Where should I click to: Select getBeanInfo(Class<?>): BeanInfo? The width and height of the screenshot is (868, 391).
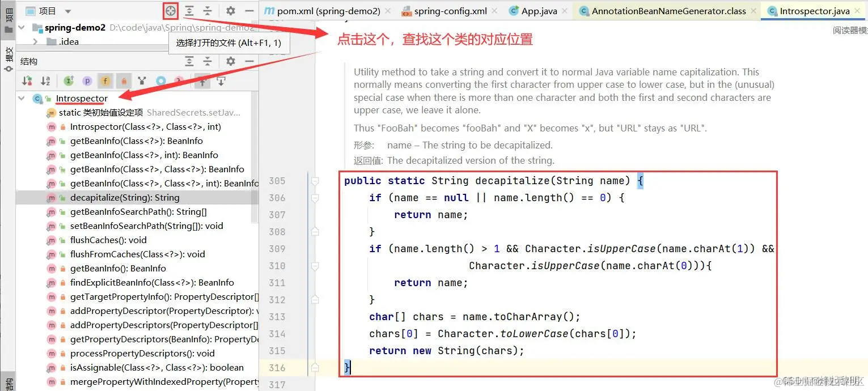click(x=137, y=141)
